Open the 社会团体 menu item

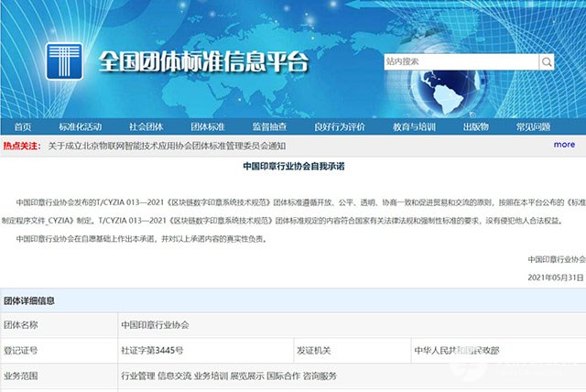click(x=146, y=127)
